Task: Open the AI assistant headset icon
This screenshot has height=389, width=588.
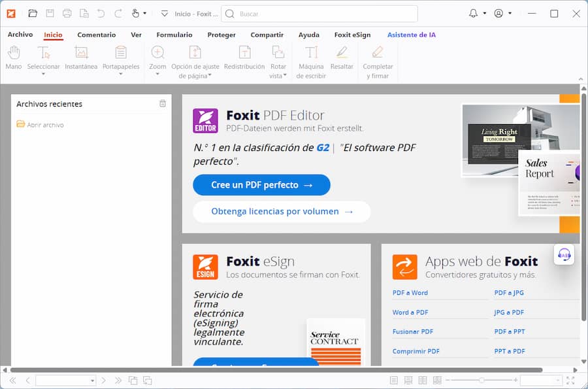Action: pyautogui.click(x=564, y=255)
